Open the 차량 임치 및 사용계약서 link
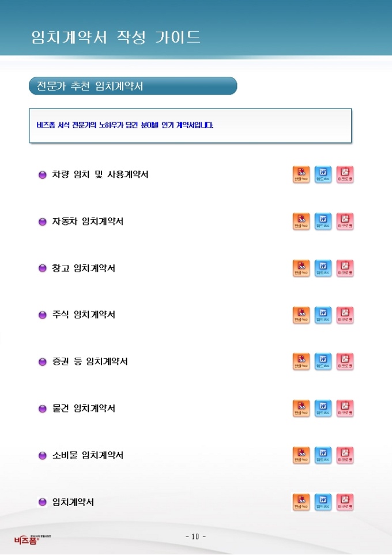 tap(100, 174)
